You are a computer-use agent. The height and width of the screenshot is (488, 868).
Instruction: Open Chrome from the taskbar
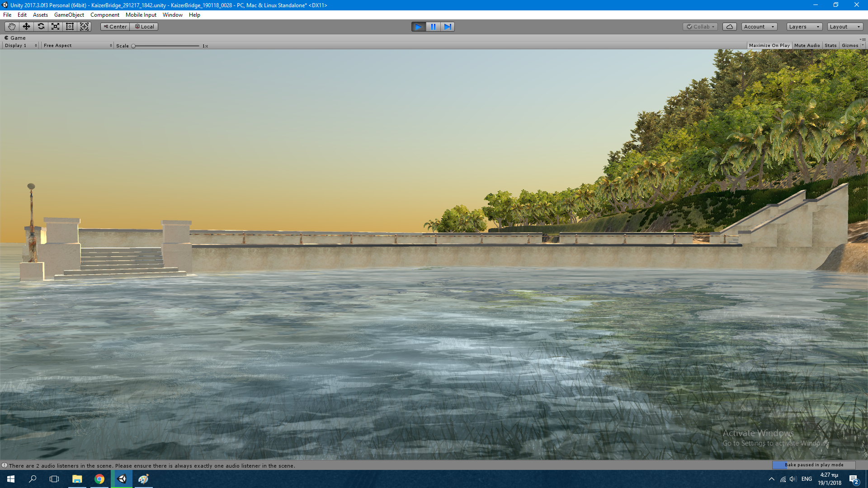tap(99, 479)
